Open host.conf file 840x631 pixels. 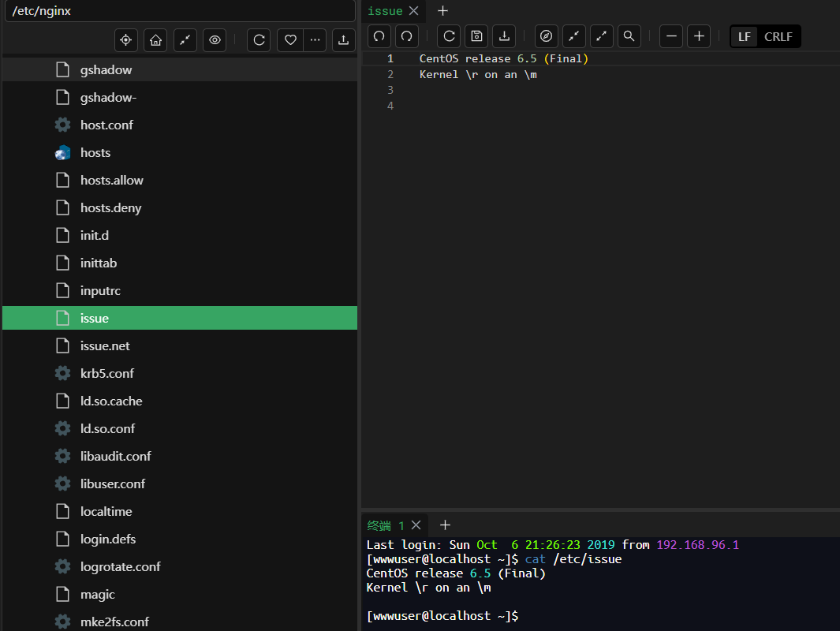(180, 125)
